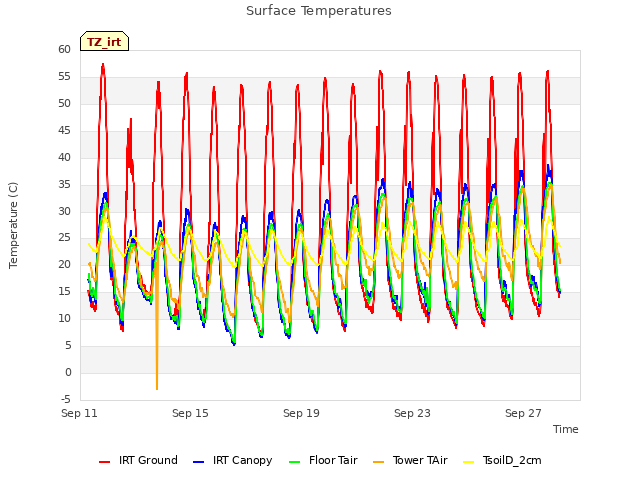Screen dimensions: 640x480
Task: Click the 45 y-axis tick label
Action: (x=64, y=130)
